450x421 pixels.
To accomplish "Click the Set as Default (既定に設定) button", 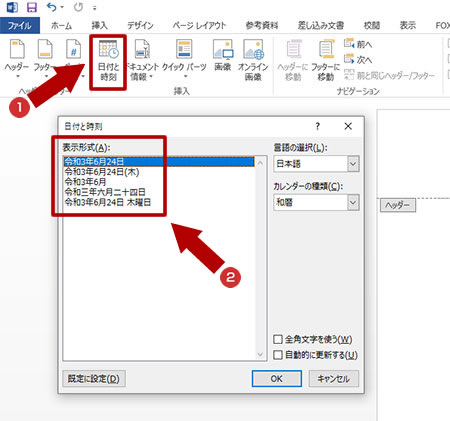I will (x=94, y=379).
